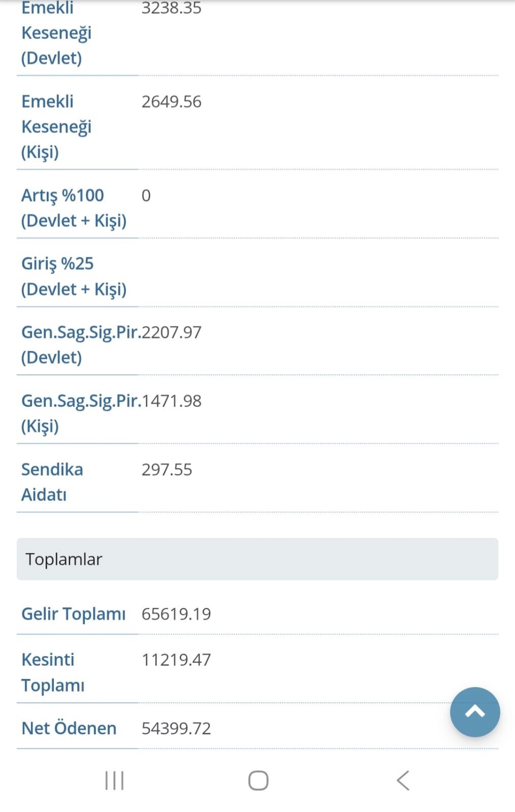Screen dimensions: 515x812
Task: Select Gen.Sag.Sig.Pir. (Devlet) label
Action: [x=81, y=345]
